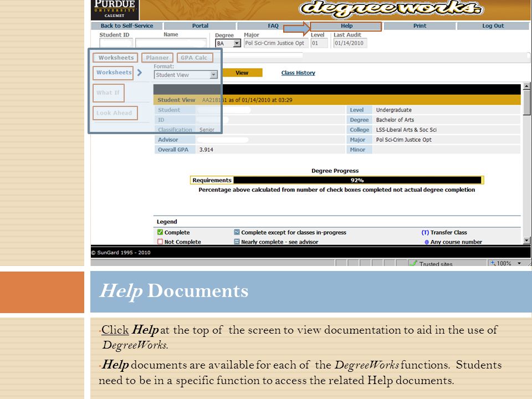Screen dimensions: 532x399
Task: Click the DegreeWorks banner logo
Action: point(391,9)
